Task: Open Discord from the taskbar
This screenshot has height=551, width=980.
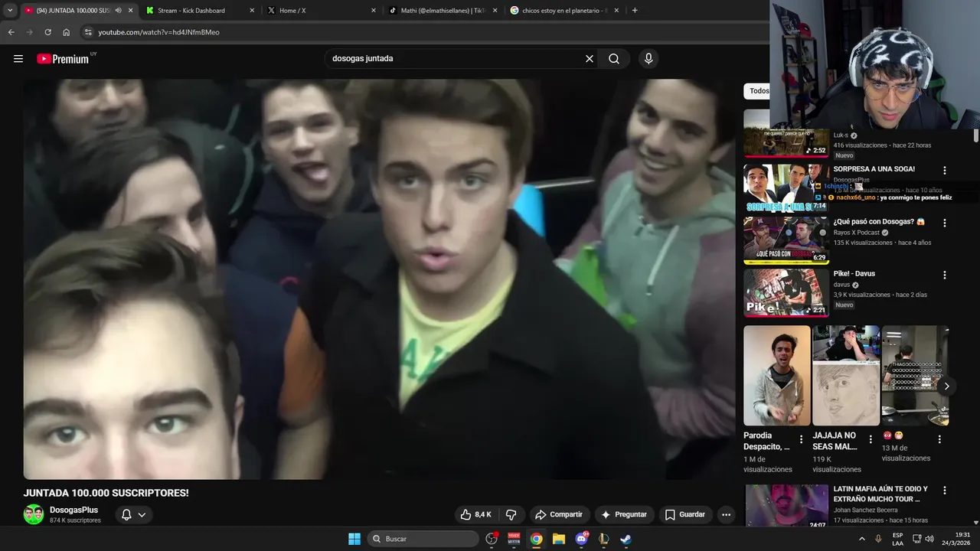Action: tap(581, 539)
